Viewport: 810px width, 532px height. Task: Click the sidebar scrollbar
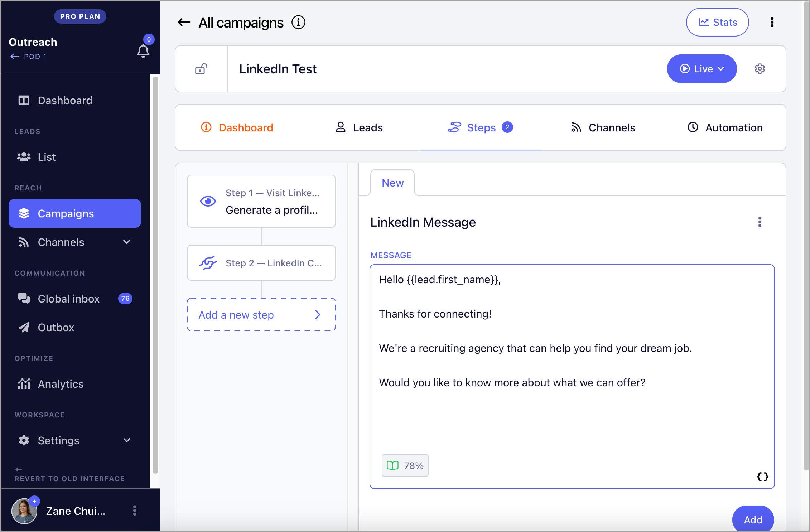coord(155,275)
